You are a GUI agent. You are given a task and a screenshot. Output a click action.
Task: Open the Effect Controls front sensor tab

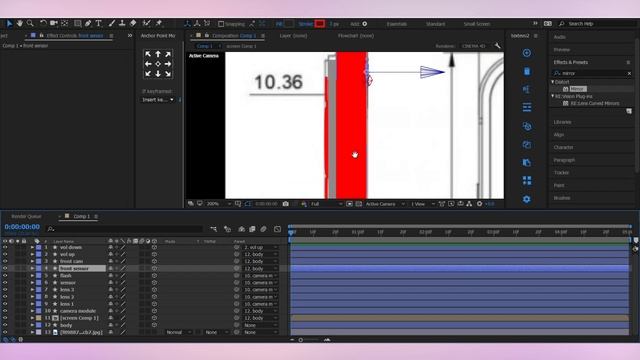coord(75,36)
